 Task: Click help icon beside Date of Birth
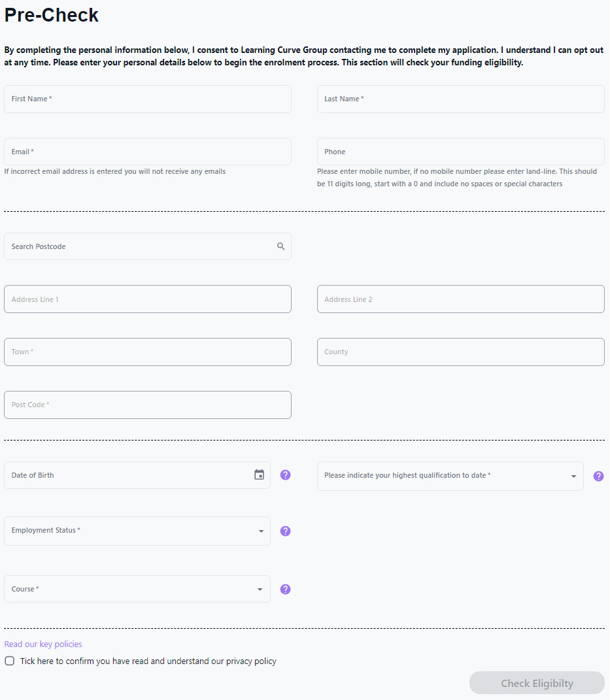click(285, 475)
